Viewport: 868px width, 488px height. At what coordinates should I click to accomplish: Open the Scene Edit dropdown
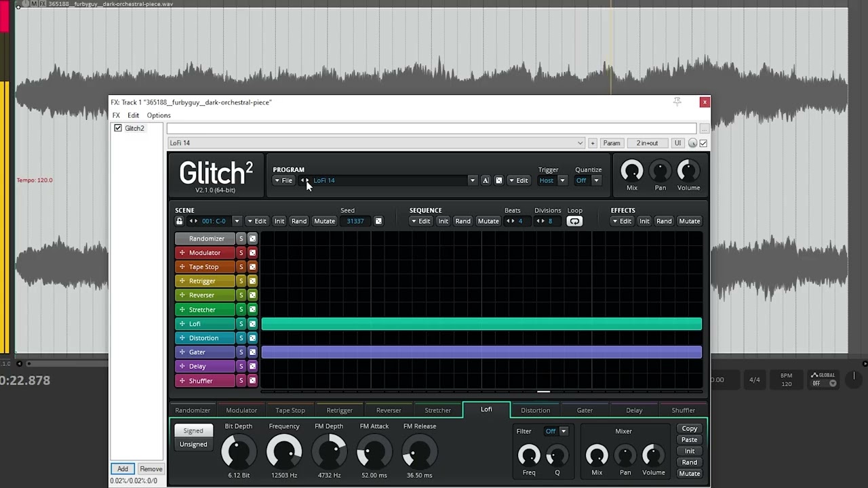click(x=256, y=221)
